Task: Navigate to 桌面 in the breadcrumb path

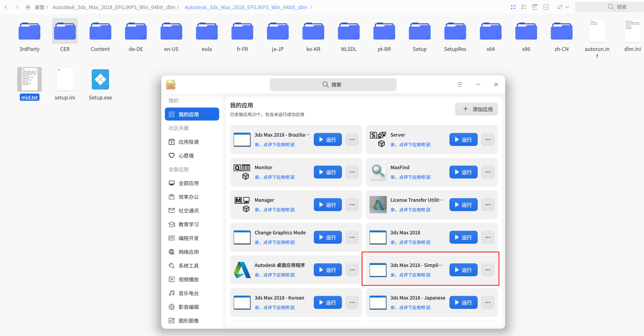Action: tap(39, 7)
